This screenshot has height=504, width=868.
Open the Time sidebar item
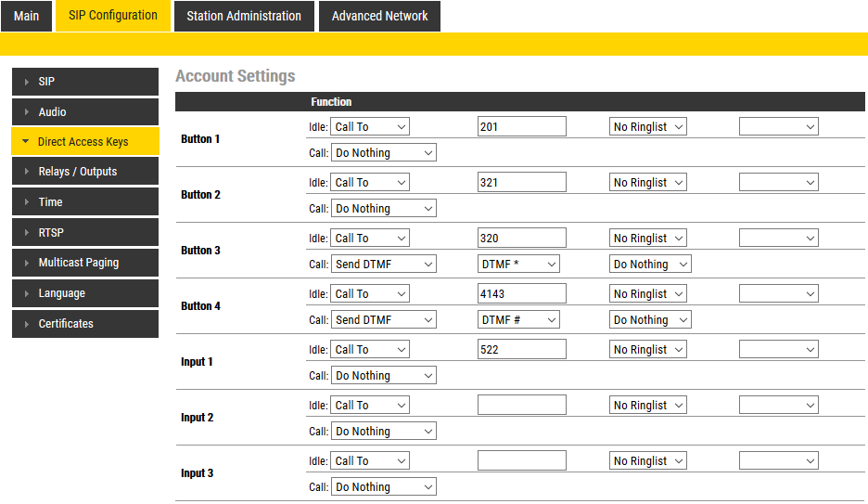(x=85, y=202)
